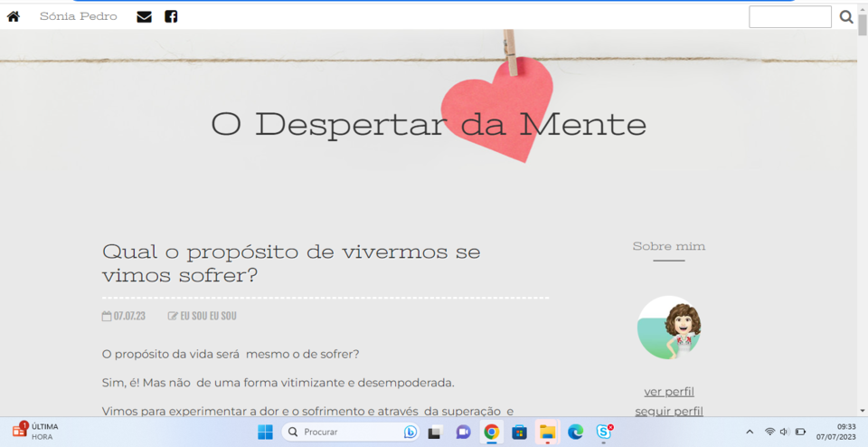This screenshot has height=447, width=868.
Task: Click the Procurar taskbar search box
Action: pyautogui.click(x=350, y=432)
